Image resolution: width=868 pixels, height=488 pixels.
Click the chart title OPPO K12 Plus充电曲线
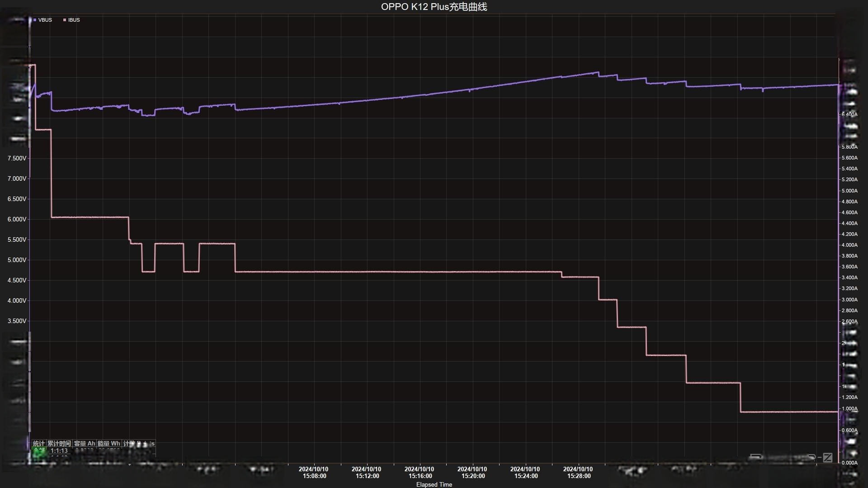point(434,7)
